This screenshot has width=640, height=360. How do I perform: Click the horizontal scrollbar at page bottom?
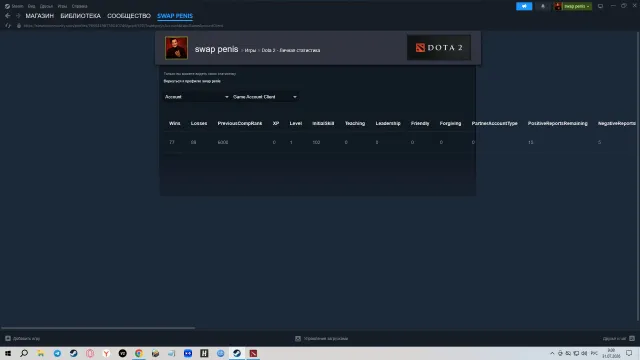[98, 328]
